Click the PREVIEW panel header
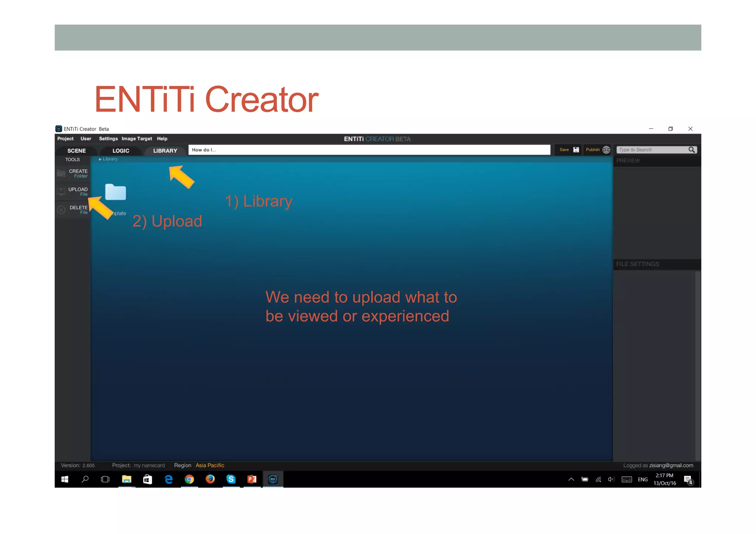Viewport: 756px width, 534px height. [x=657, y=161]
